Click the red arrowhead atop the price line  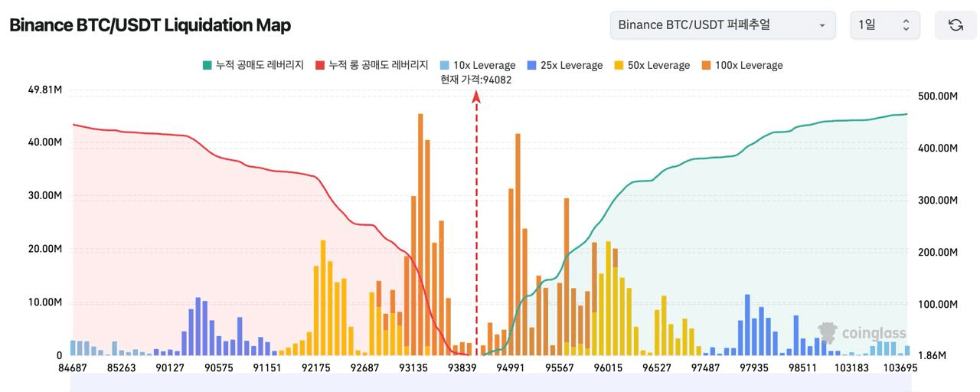tap(476, 96)
